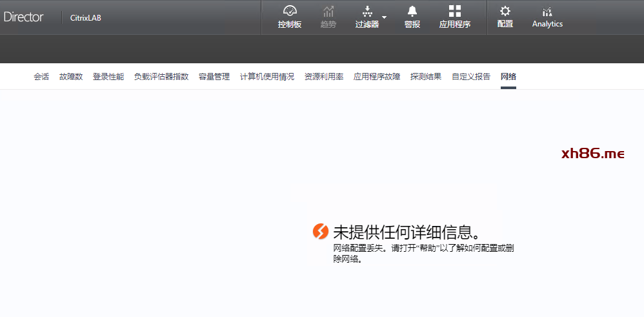Select the 登录性能 tab

click(108, 77)
